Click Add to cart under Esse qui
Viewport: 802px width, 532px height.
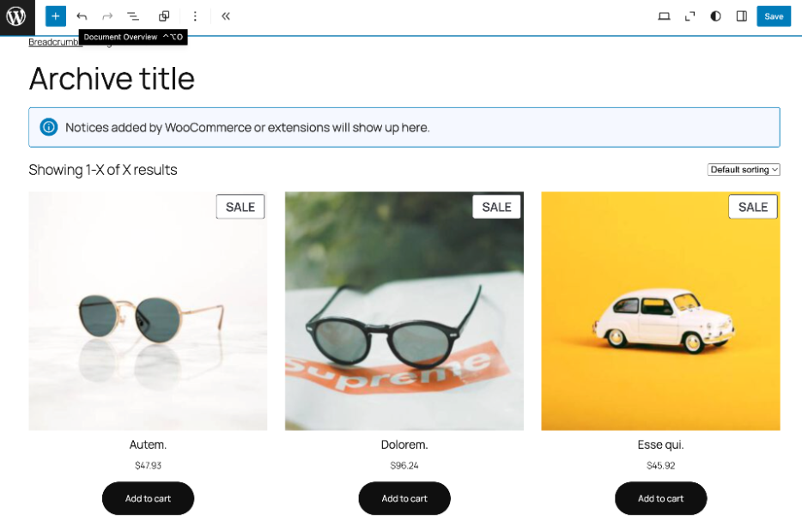(660, 499)
